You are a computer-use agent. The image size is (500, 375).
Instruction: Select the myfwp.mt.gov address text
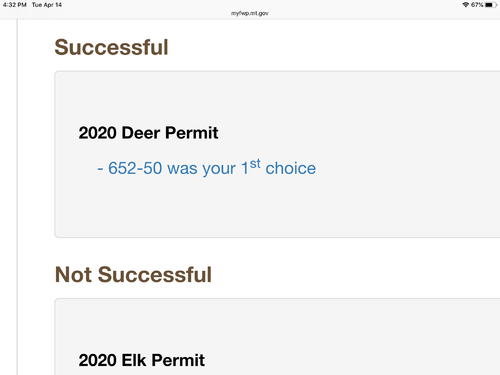click(250, 13)
